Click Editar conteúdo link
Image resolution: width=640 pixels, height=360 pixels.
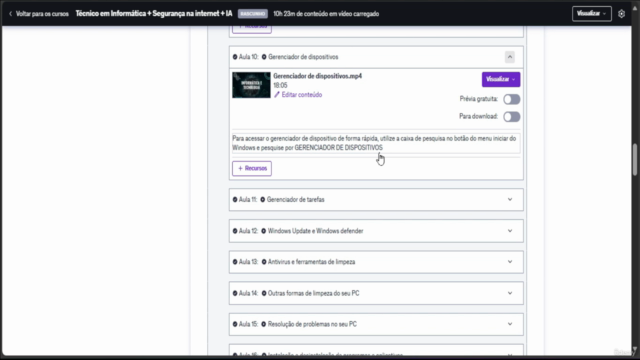tap(302, 95)
